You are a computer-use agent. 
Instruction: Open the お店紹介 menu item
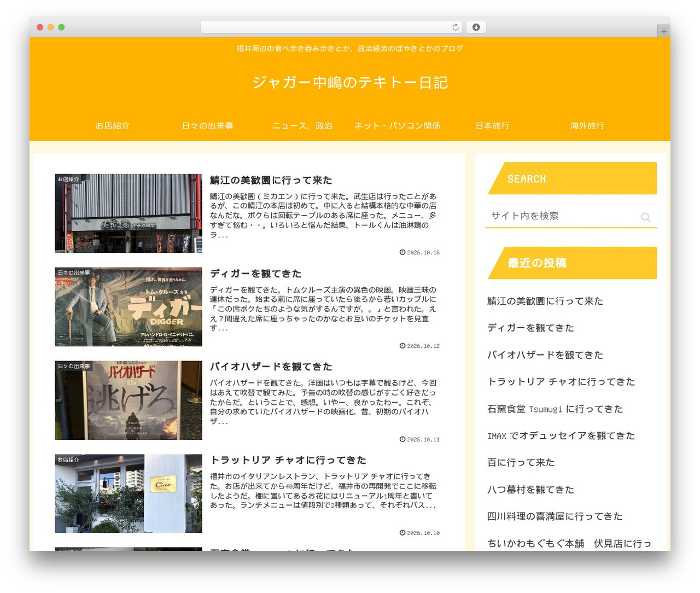(x=113, y=126)
